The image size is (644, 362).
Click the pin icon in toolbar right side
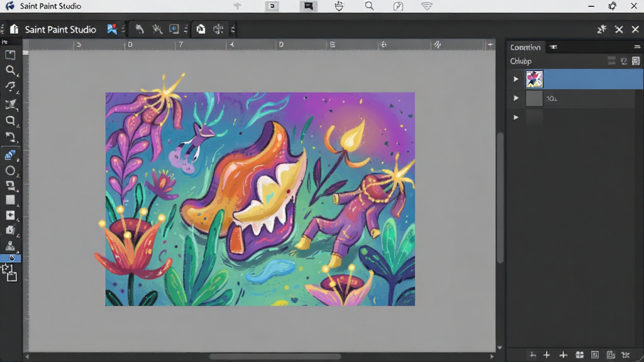[x=602, y=29]
